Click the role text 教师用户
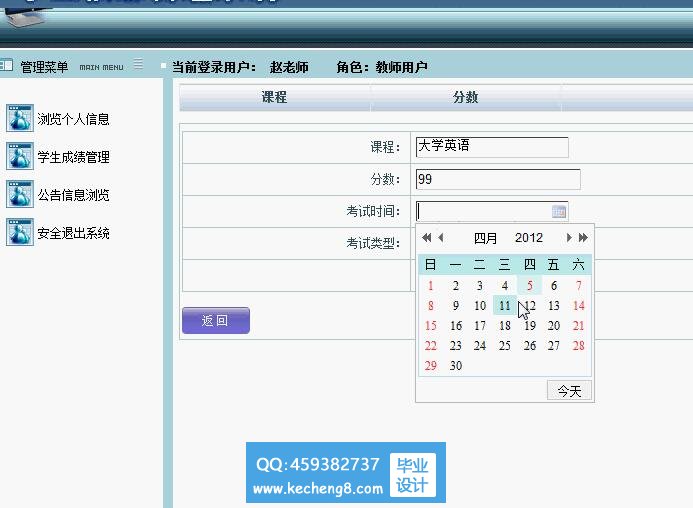Image resolution: width=693 pixels, height=508 pixels. pyautogui.click(x=401, y=67)
